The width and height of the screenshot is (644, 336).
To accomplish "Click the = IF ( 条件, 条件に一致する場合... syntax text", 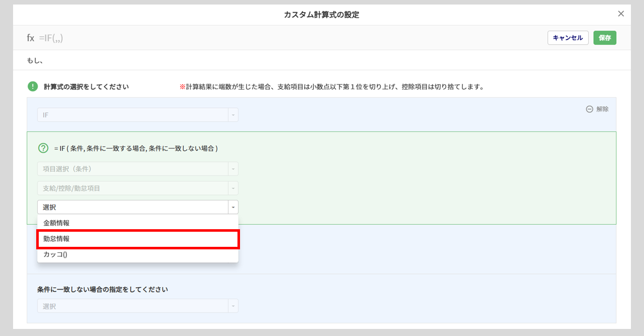I will tap(136, 149).
